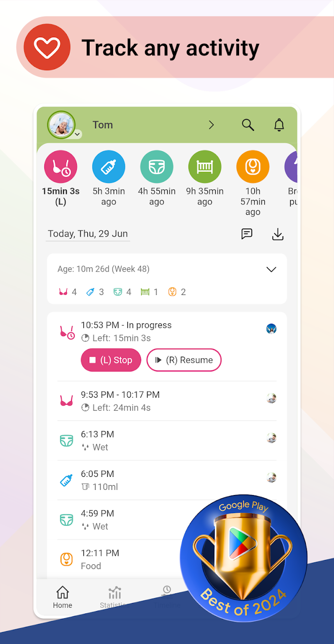Open the 9:53 PM breastfeeding entry

pos(167,401)
